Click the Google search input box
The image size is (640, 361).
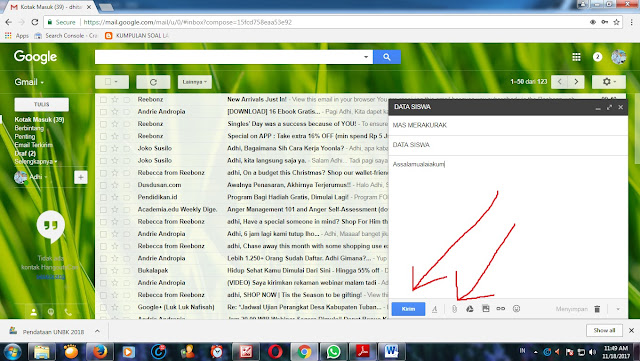pyautogui.click(x=228, y=57)
